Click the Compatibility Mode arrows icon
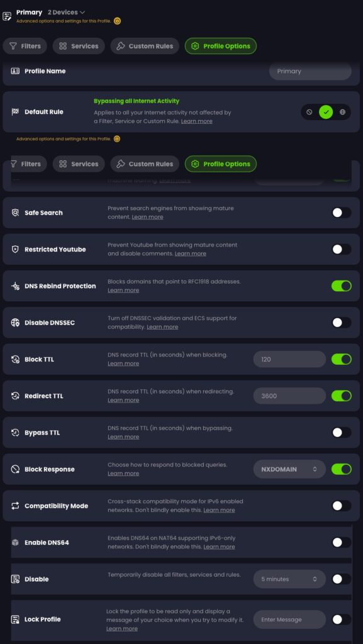This screenshot has width=363, height=644. (x=15, y=506)
